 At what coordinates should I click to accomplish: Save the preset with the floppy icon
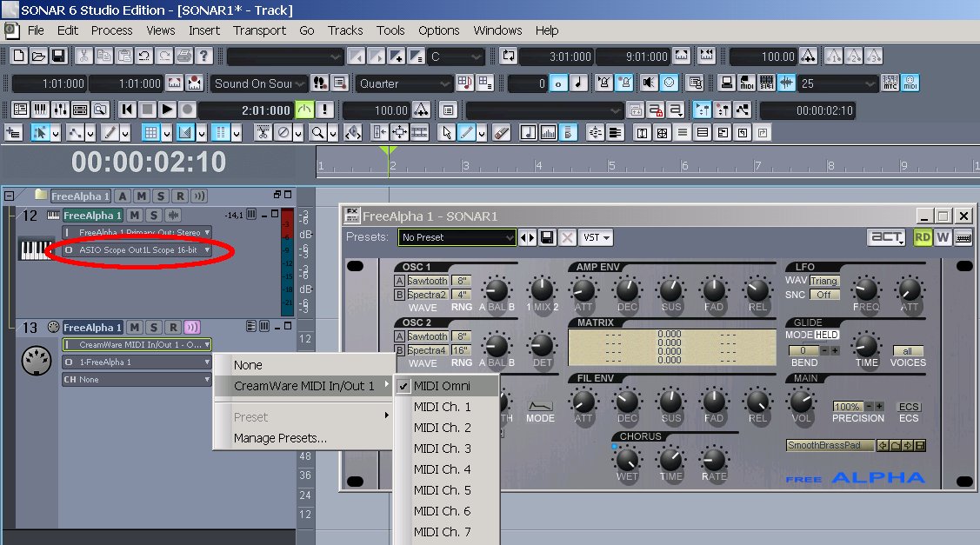pos(548,237)
